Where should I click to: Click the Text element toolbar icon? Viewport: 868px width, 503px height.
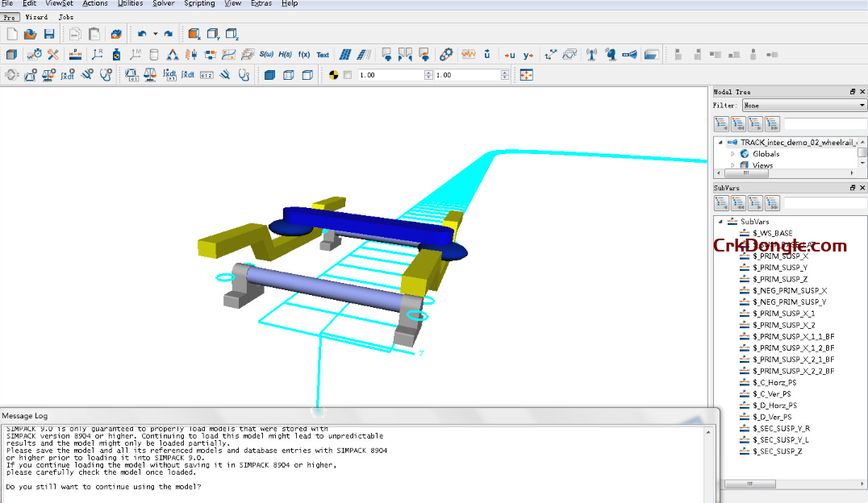tap(323, 55)
